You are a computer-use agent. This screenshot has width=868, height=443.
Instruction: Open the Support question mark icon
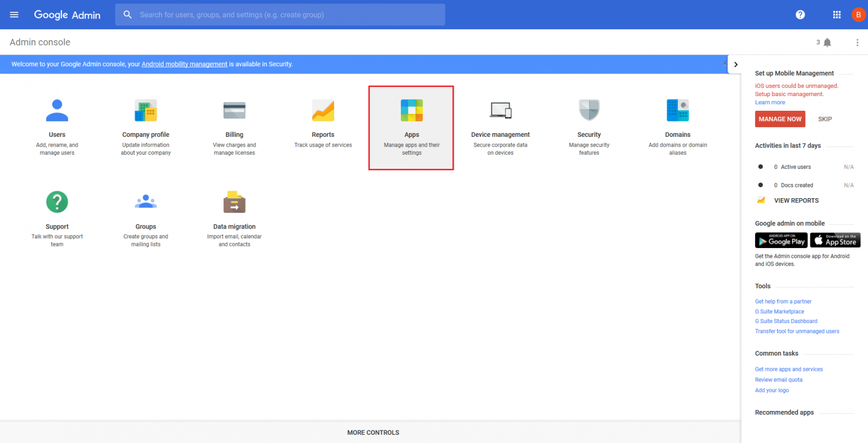pyautogui.click(x=57, y=202)
